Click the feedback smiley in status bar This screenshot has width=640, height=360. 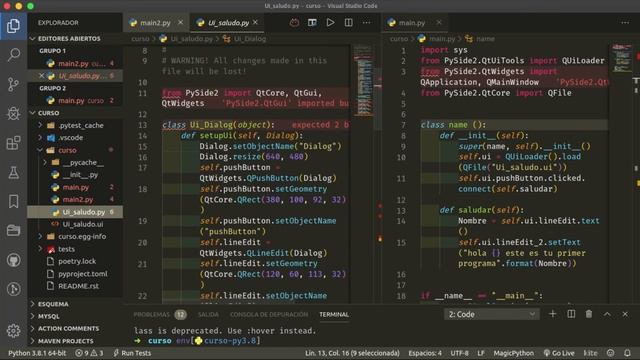click(611, 353)
